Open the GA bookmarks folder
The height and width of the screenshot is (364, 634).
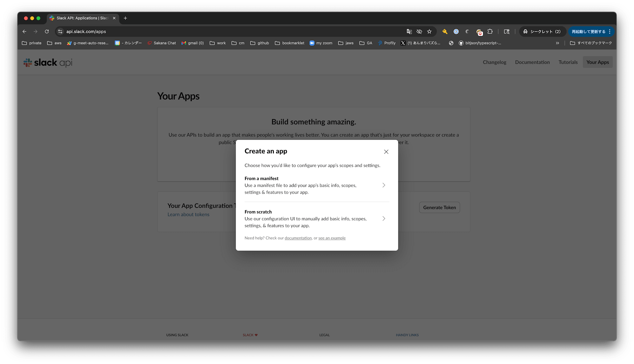point(366,43)
